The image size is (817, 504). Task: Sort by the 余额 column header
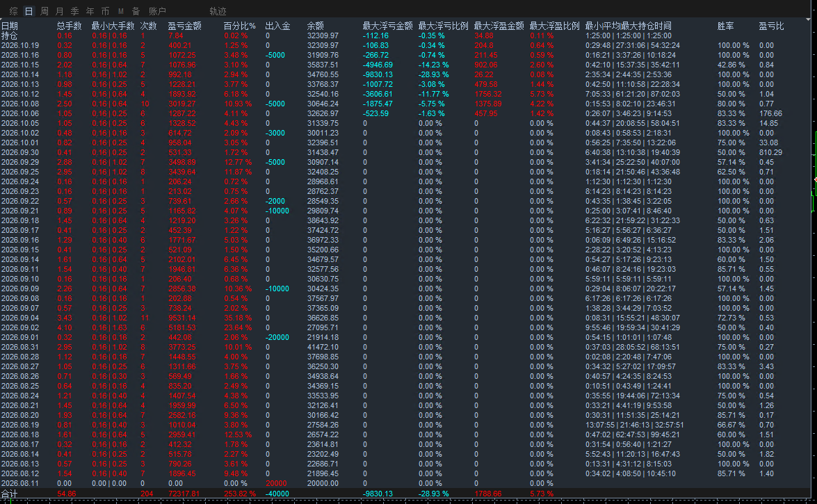pos(315,26)
